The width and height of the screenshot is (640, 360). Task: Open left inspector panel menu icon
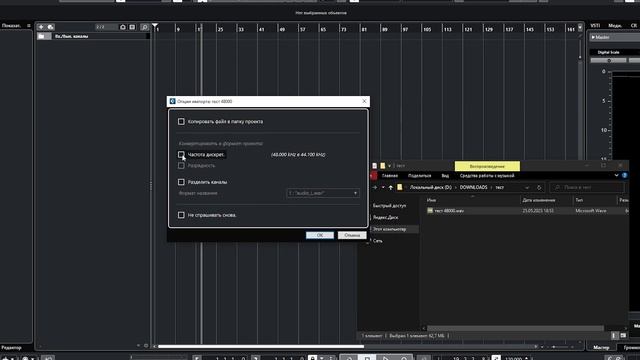(29, 26)
